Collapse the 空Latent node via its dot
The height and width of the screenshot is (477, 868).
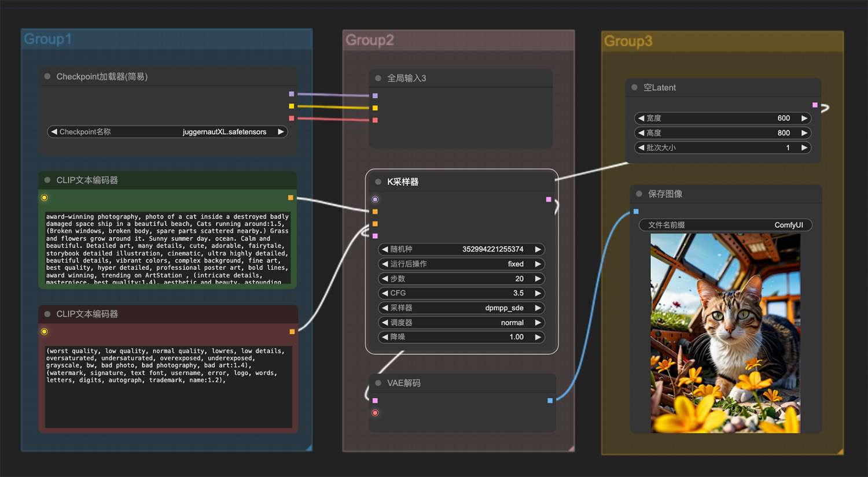(635, 87)
